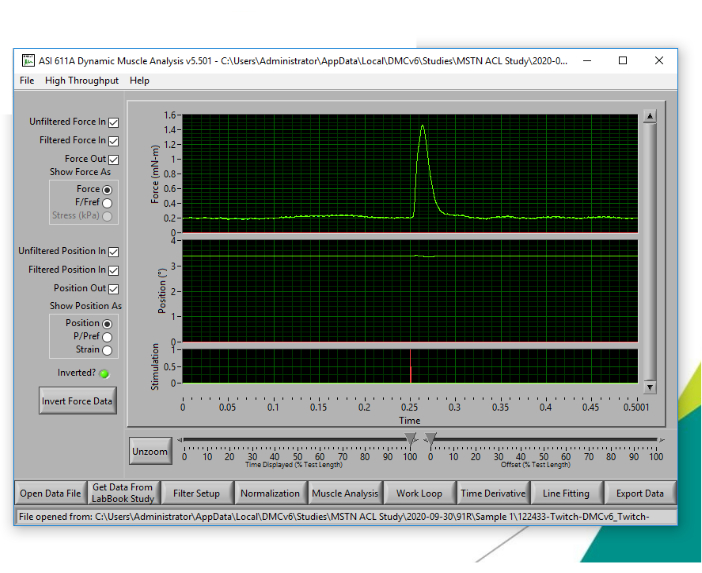This screenshot has height=573, width=702.
Task: Toggle the Force Out checkbox
Action: [113, 159]
